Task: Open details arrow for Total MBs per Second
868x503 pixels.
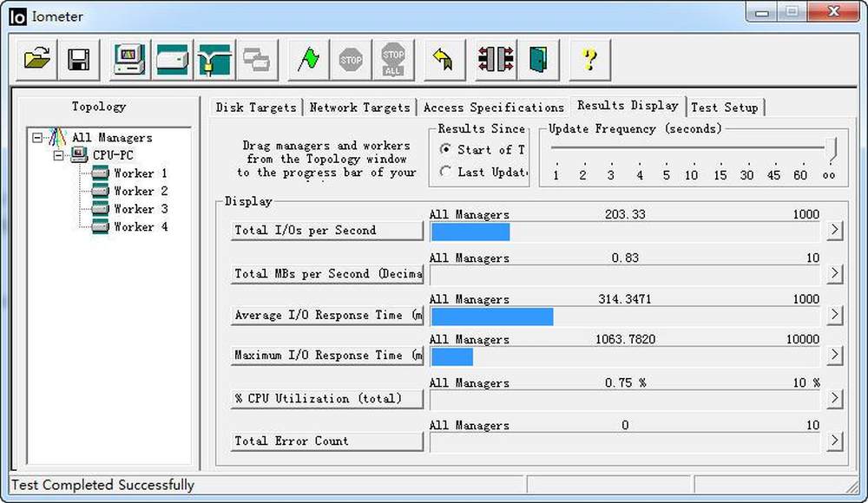Action: [834, 273]
